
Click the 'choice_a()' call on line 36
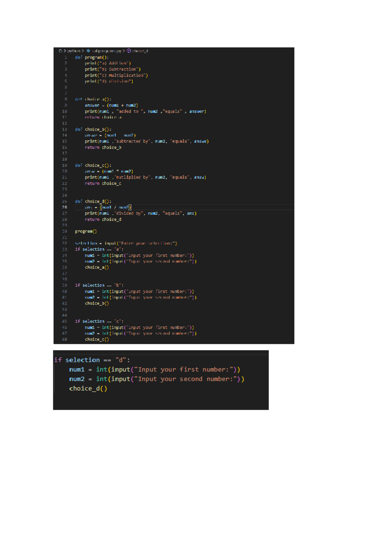pos(97,268)
